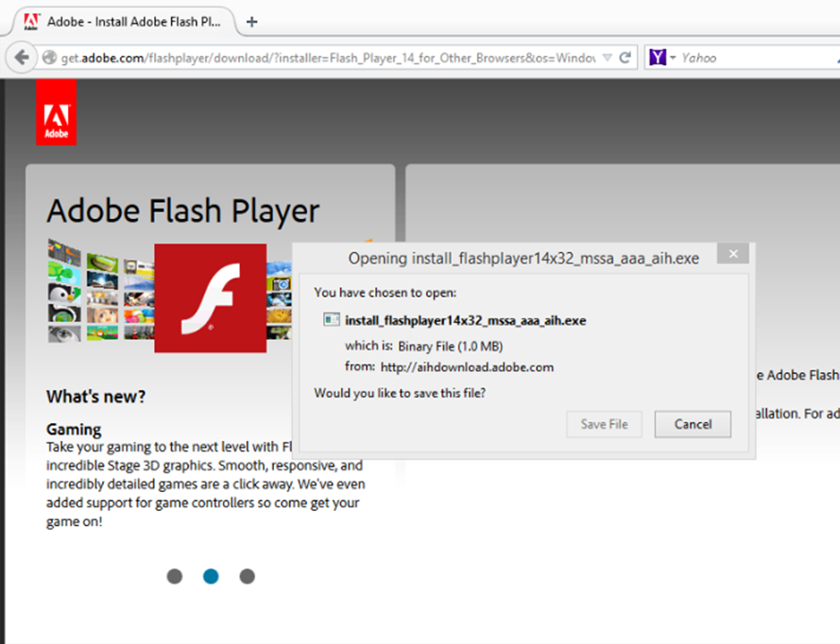The image size is (840, 644).
Task: Click the Adobe logo in page header
Action: click(57, 111)
